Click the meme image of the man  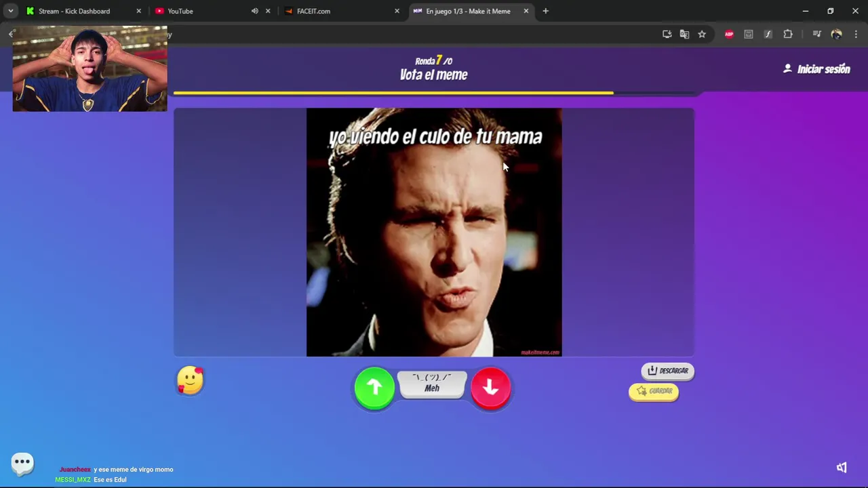tap(434, 232)
